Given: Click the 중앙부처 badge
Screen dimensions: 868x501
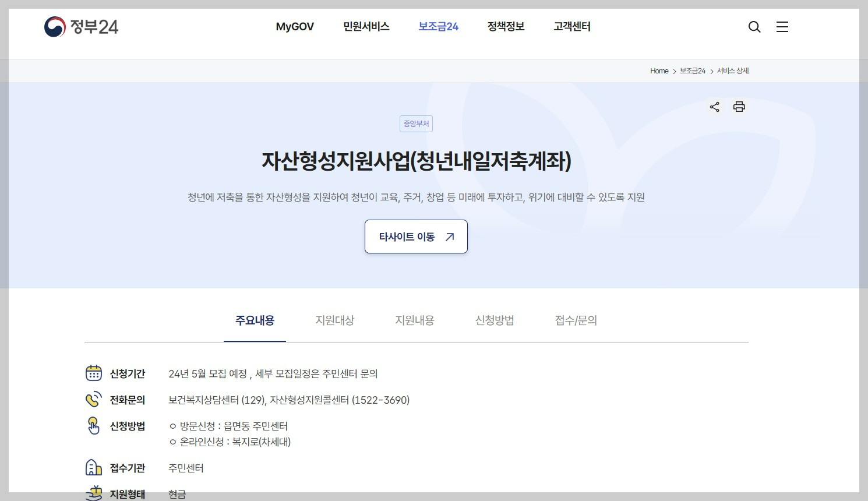Looking at the screenshot, I should [x=417, y=124].
